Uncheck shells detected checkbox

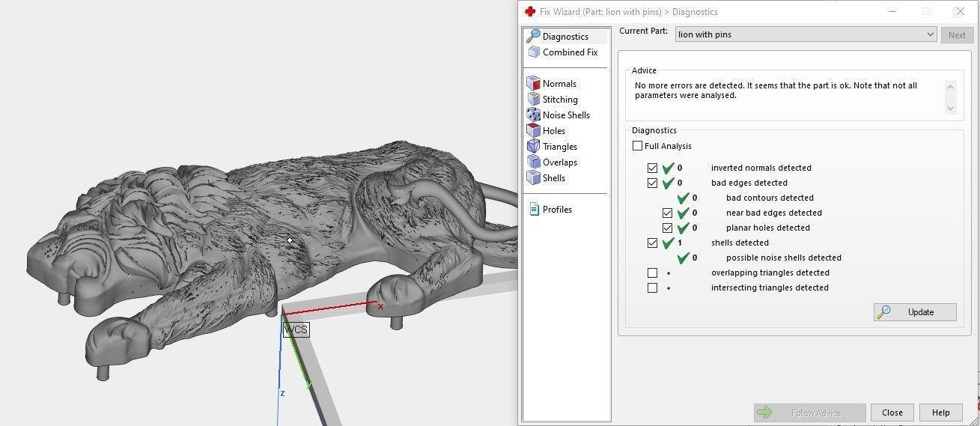[653, 243]
